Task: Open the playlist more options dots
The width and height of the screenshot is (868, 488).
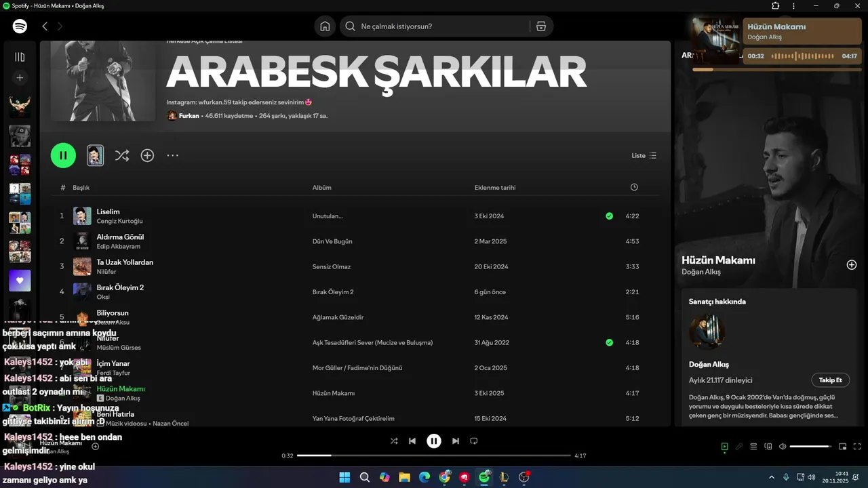Action: (173, 155)
